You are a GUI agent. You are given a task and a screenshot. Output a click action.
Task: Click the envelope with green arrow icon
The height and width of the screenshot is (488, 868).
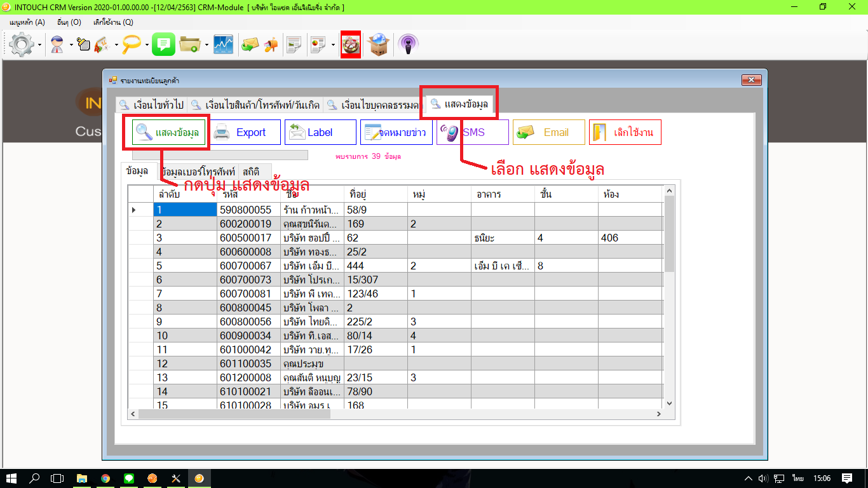point(249,44)
